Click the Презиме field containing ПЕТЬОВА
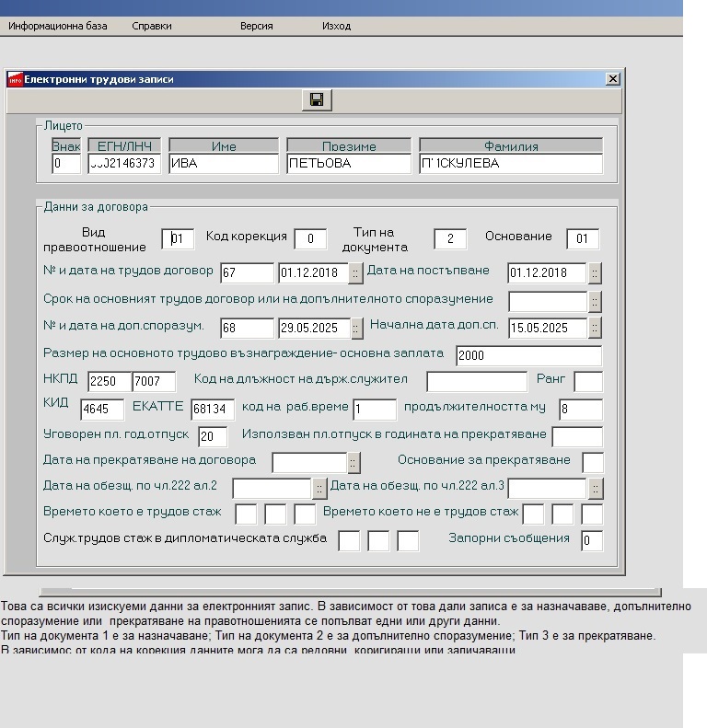Image resolution: width=707 pixels, height=728 pixels. pyautogui.click(x=349, y=164)
